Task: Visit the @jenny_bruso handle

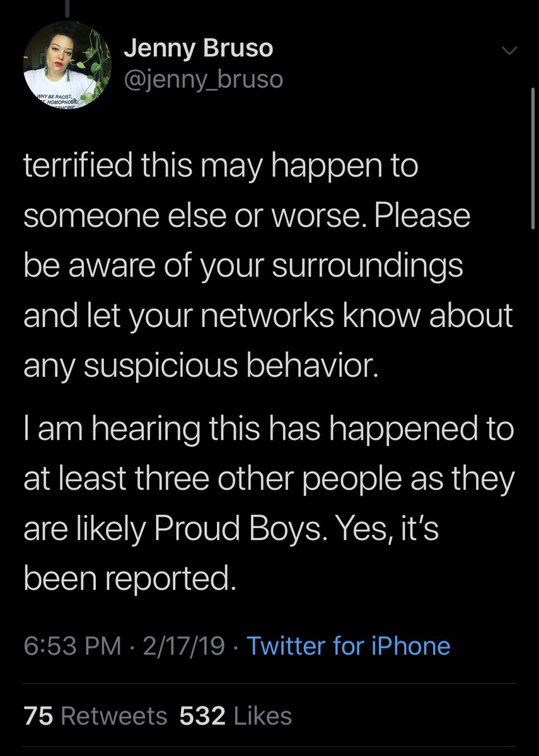Action: 204,80
